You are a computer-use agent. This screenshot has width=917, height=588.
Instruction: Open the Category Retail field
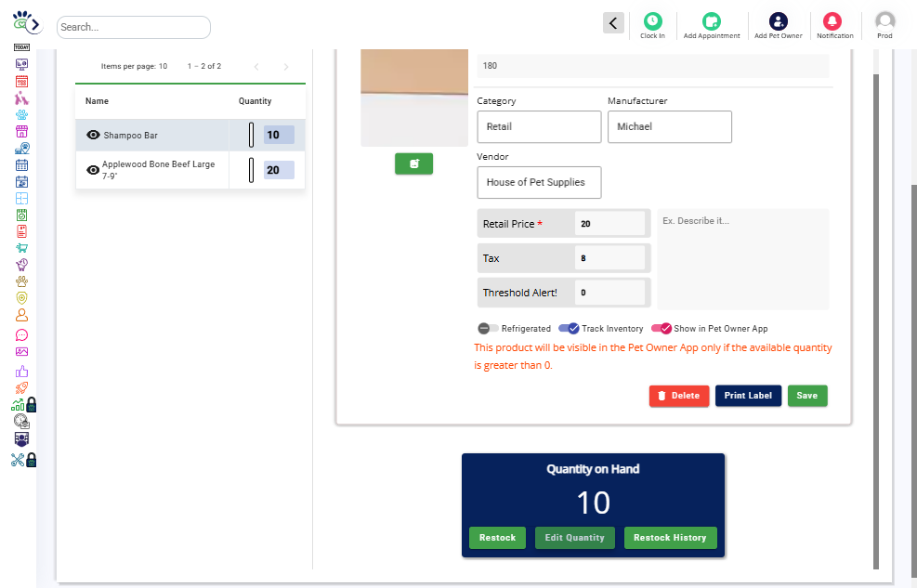(x=539, y=127)
